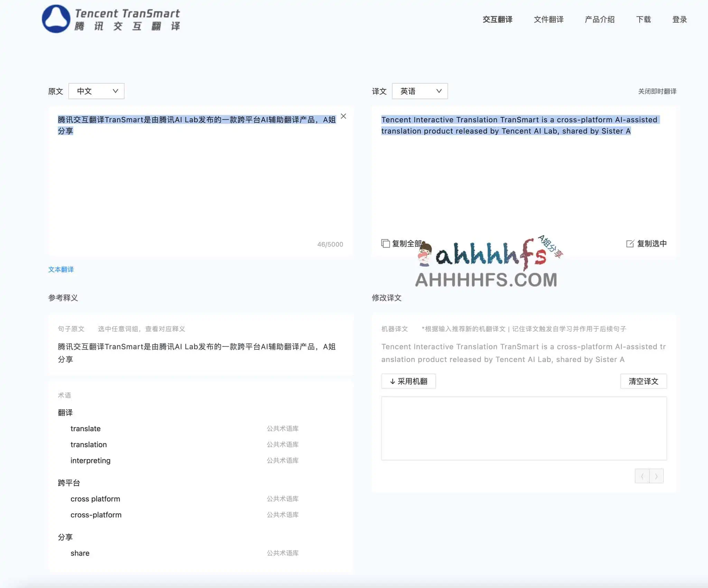Open the 文件翻译 nav tab
This screenshot has width=708, height=588.
pos(548,19)
